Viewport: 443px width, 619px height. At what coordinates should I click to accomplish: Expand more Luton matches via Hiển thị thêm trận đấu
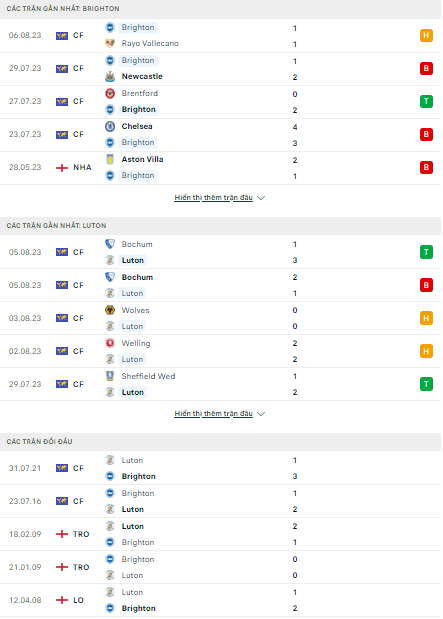coord(214,413)
